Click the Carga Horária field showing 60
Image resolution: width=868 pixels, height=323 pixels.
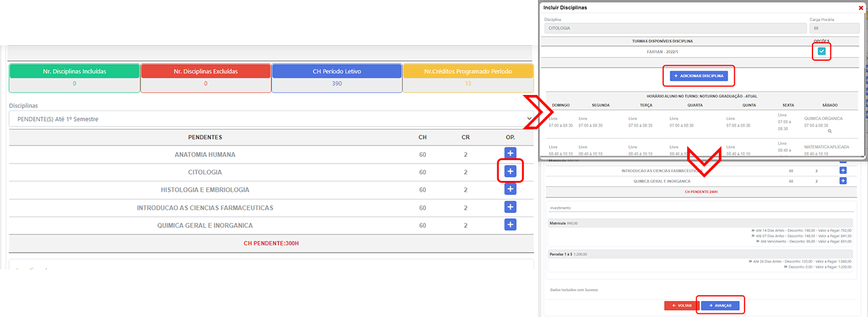pyautogui.click(x=834, y=28)
